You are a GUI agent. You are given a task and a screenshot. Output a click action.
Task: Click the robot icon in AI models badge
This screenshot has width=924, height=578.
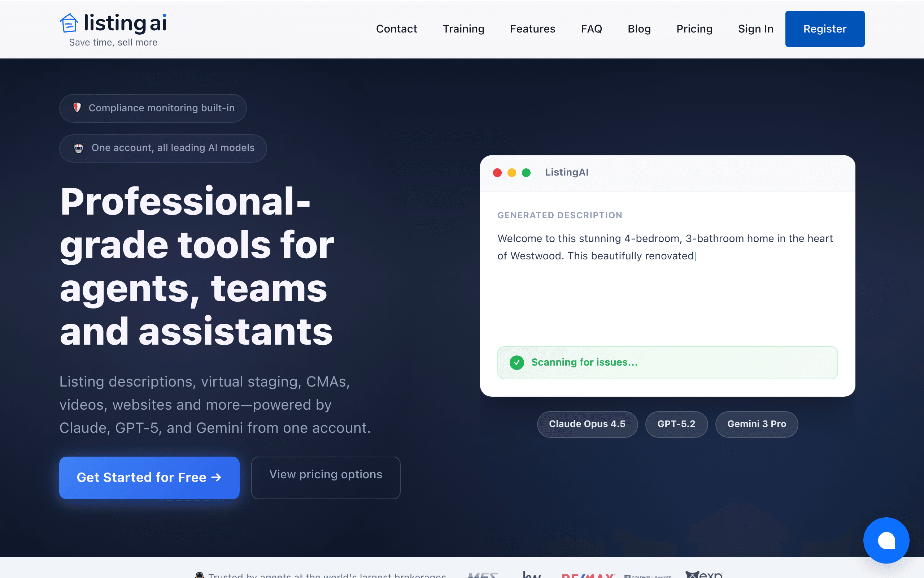pyautogui.click(x=79, y=148)
